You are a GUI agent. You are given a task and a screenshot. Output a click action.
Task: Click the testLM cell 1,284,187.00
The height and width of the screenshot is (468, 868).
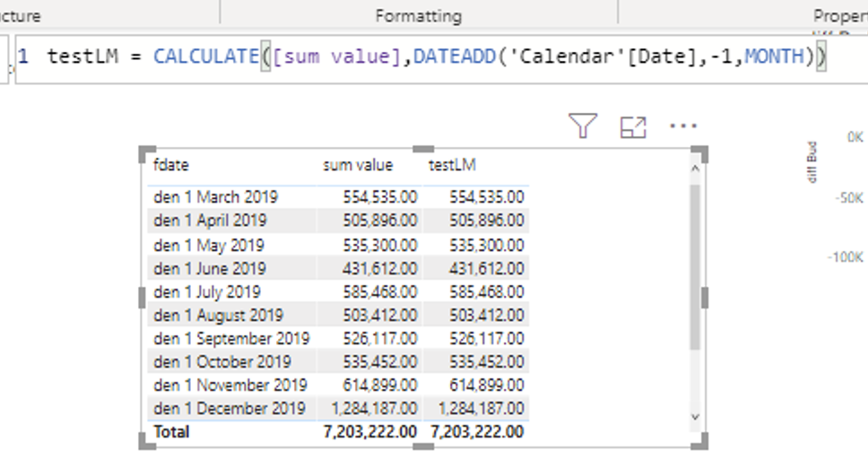481,408
